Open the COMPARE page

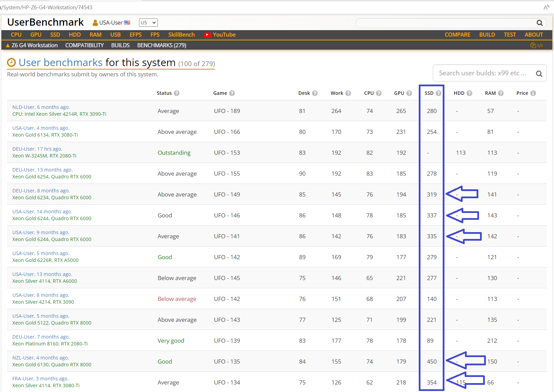point(457,35)
